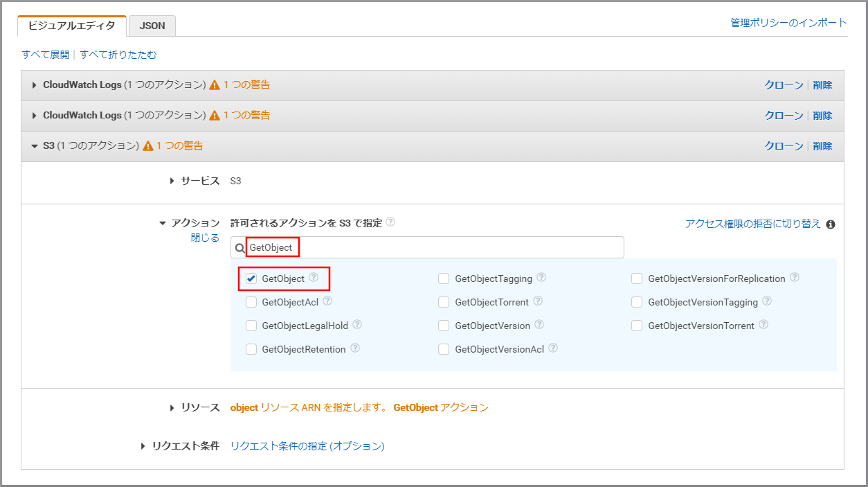Check the GetObjectTorrent checkbox

pyautogui.click(x=444, y=302)
